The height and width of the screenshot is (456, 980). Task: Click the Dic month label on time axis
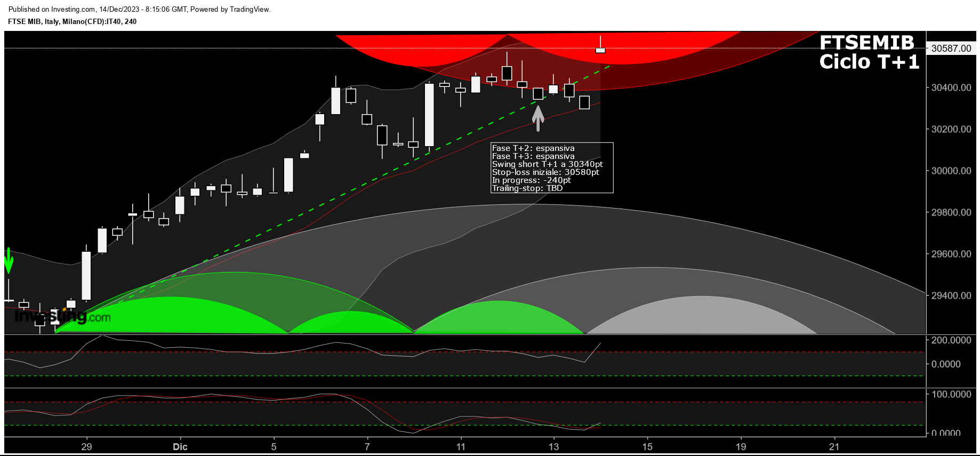(180, 446)
